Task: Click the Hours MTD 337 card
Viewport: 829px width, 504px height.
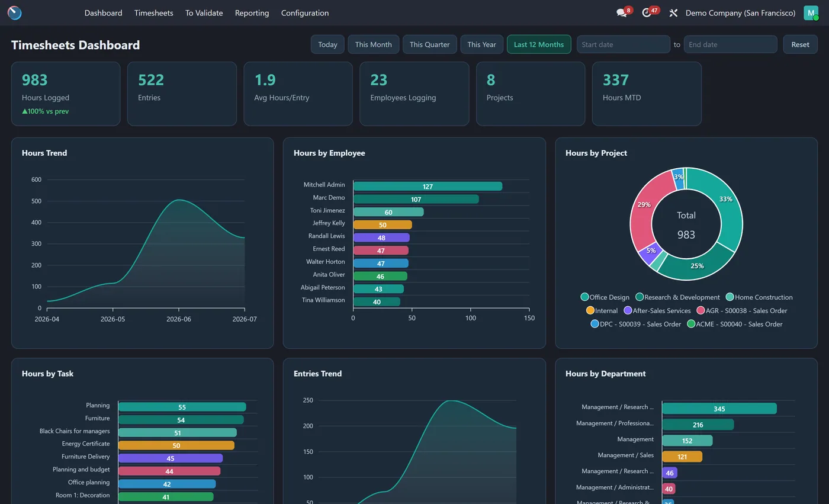Action: coord(647,94)
